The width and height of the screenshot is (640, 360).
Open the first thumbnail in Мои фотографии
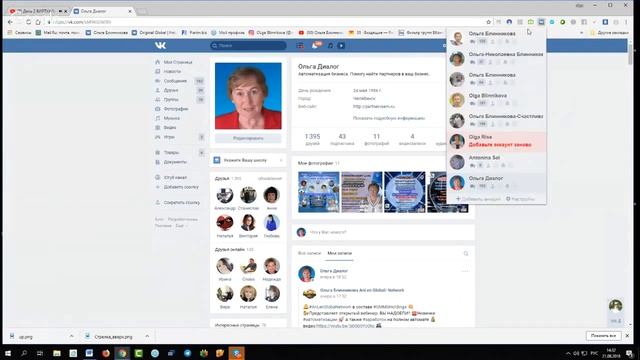(319, 192)
